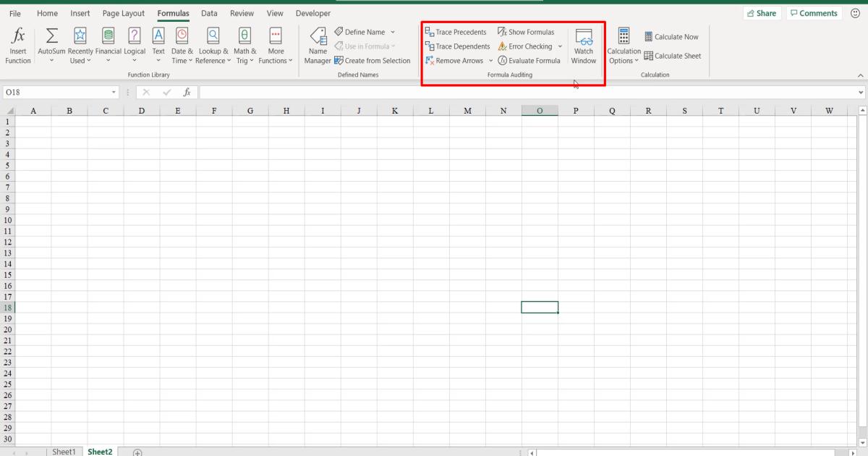Click Trace Dependents icon

coord(457,46)
